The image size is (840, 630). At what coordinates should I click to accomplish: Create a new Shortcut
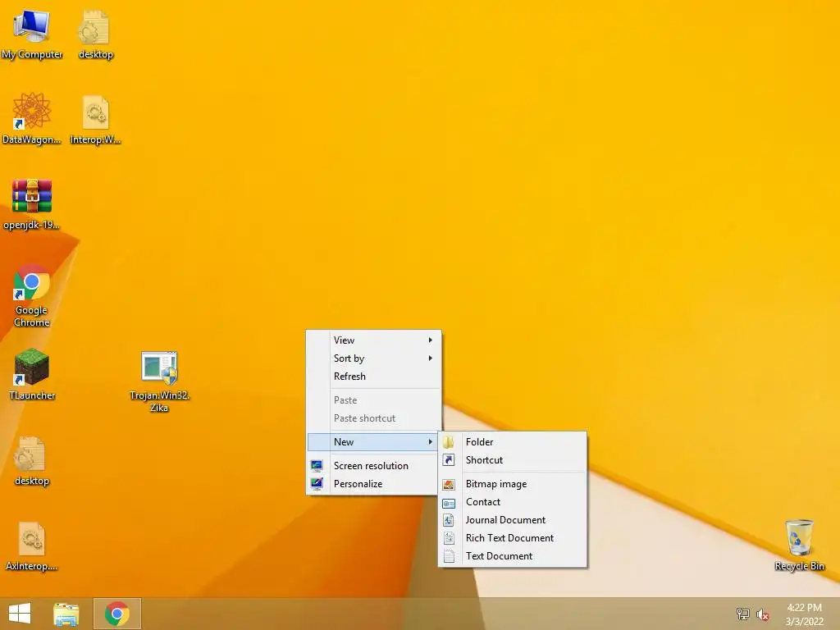coord(513,460)
